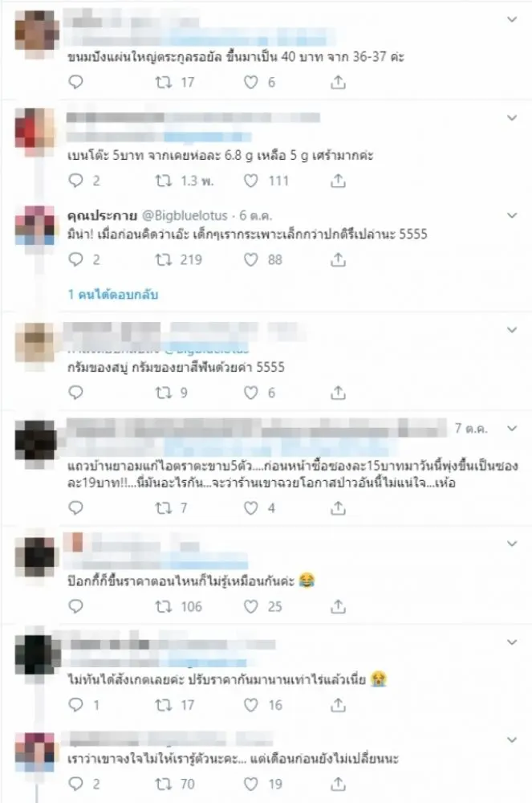The width and height of the screenshot is (532, 803).
Task: Share the tweet with the crying emoji
Action: click(338, 705)
